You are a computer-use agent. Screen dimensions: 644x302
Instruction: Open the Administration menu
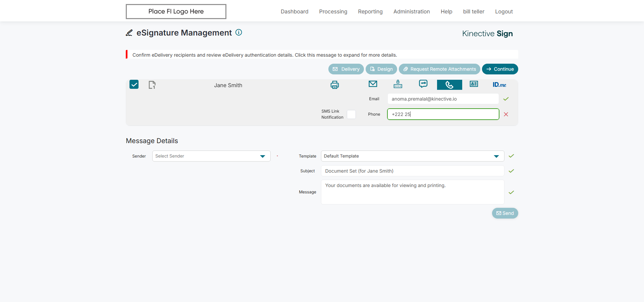pyautogui.click(x=412, y=11)
